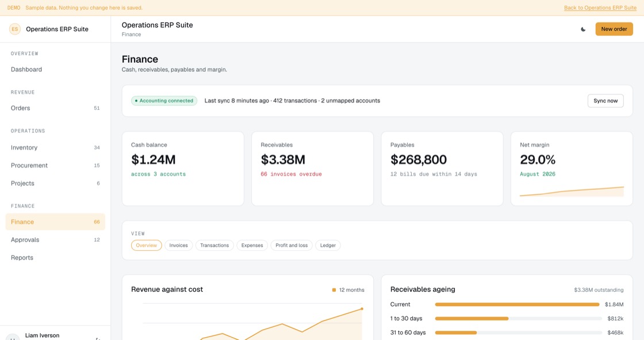Select the Finance sidebar item

(x=55, y=222)
